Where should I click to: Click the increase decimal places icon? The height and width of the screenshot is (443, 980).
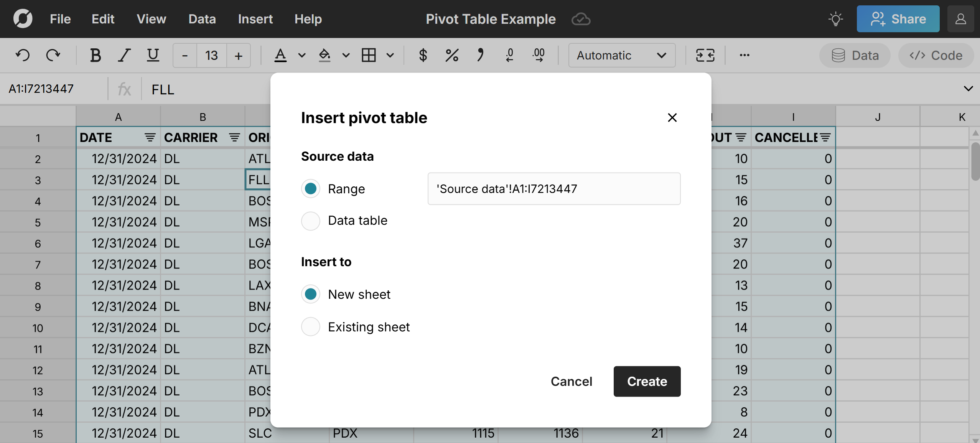click(538, 55)
